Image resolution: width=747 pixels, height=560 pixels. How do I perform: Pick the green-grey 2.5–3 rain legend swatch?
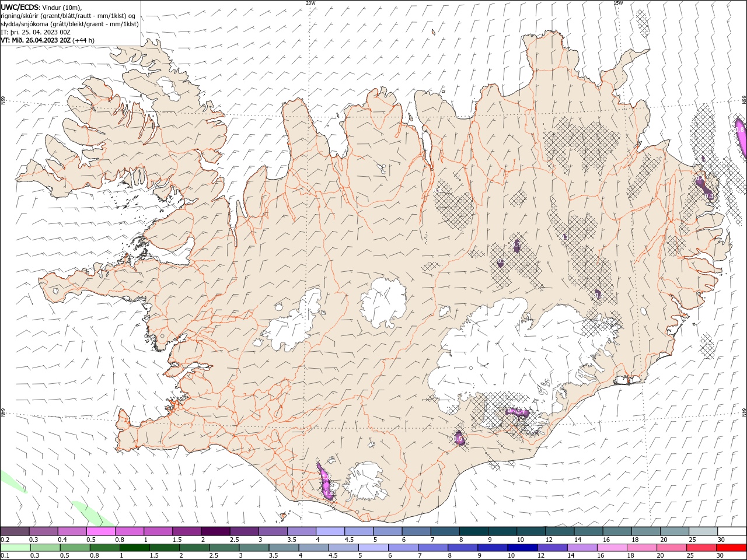[224, 548]
